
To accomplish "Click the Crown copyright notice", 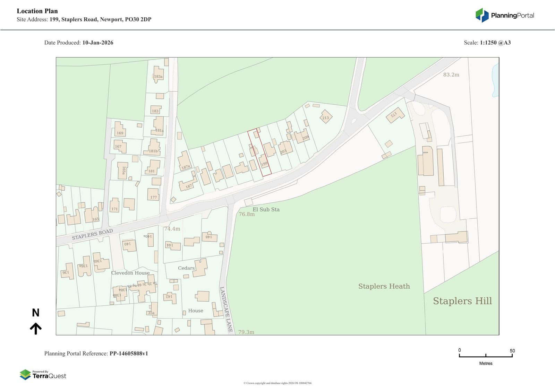I will tap(277, 383).
